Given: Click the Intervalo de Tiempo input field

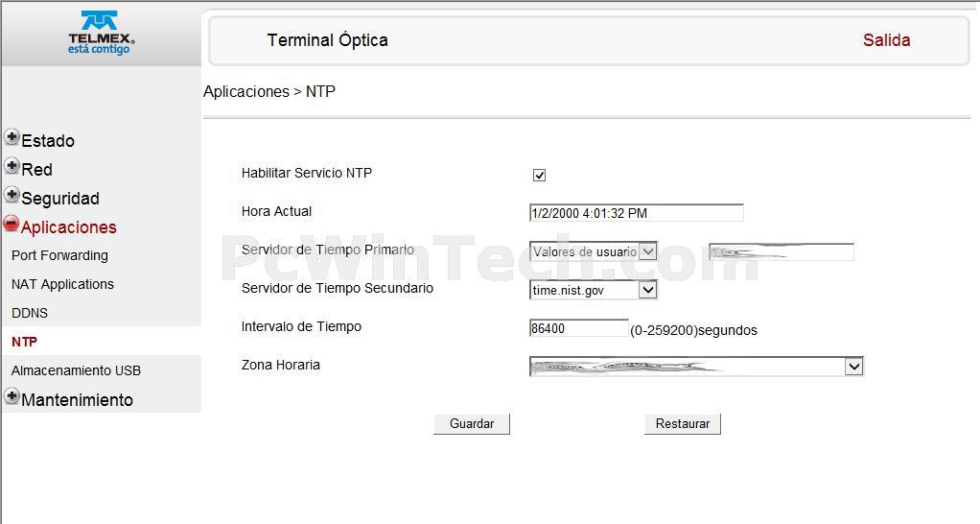Looking at the screenshot, I should [x=578, y=328].
